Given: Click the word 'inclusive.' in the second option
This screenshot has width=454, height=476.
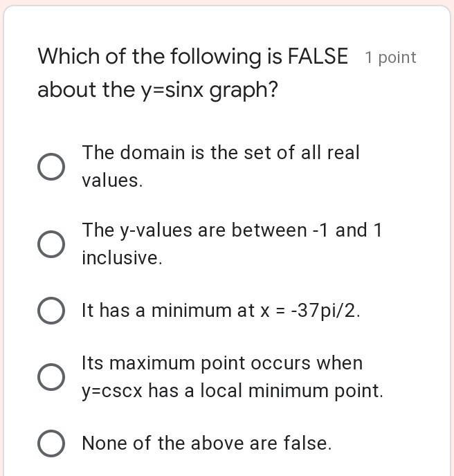Looking at the screenshot, I should click(x=122, y=258).
